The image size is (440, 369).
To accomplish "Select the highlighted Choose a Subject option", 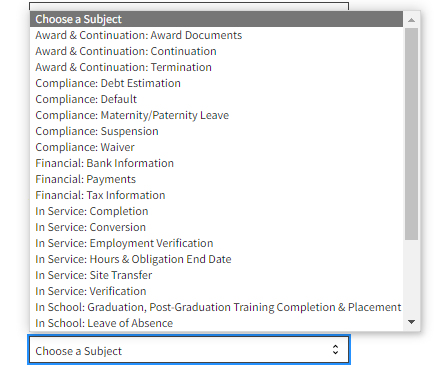I will point(216,19).
